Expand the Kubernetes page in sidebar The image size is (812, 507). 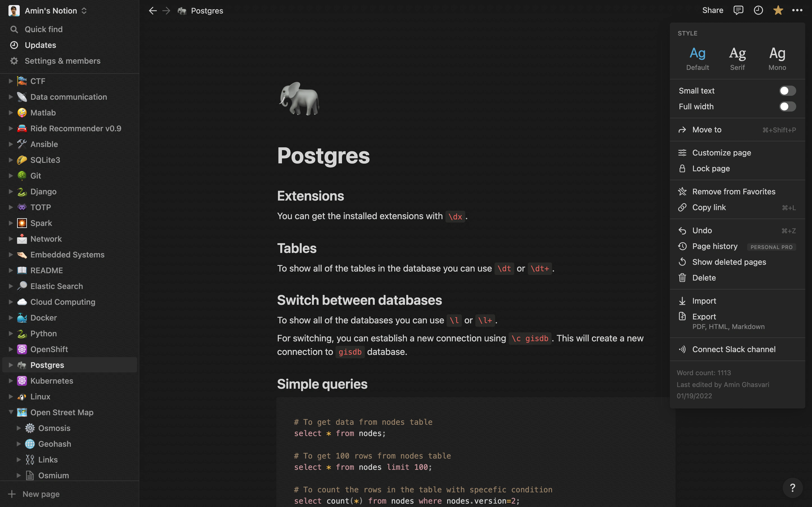(x=11, y=381)
